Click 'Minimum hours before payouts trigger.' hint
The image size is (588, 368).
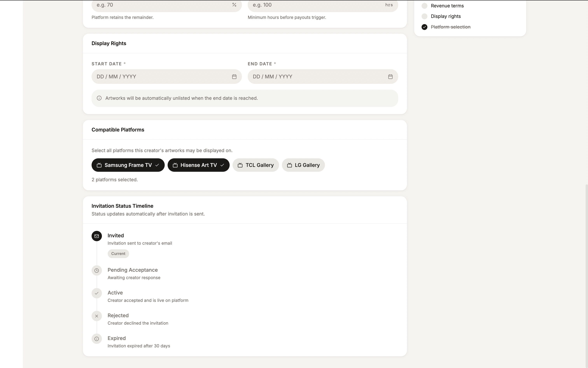(x=287, y=17)
